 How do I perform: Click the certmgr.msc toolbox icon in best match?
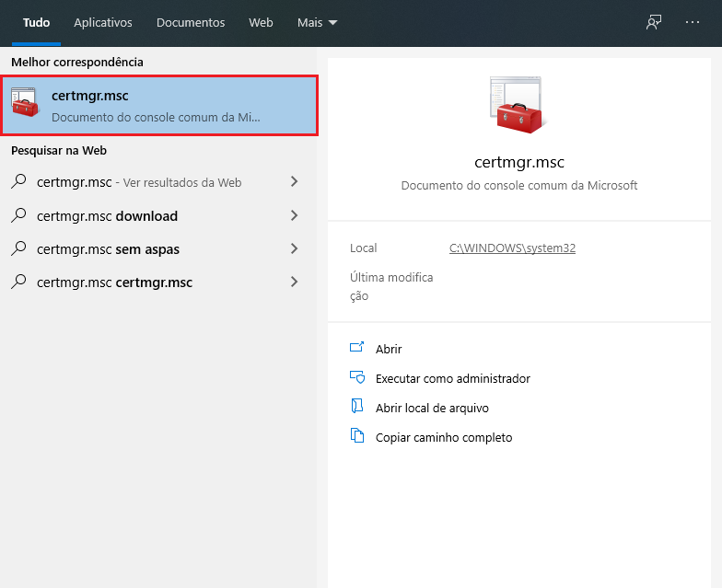coord(25,105)
